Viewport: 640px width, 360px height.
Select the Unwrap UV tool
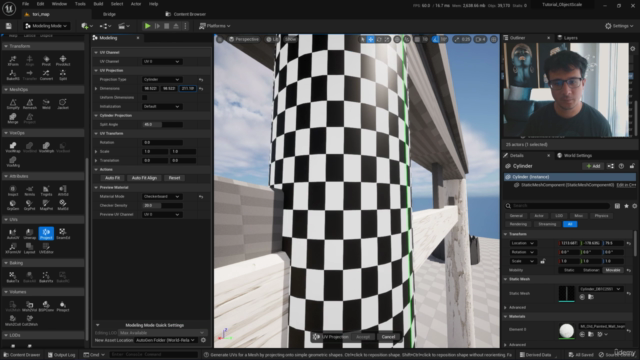(29, 234)
